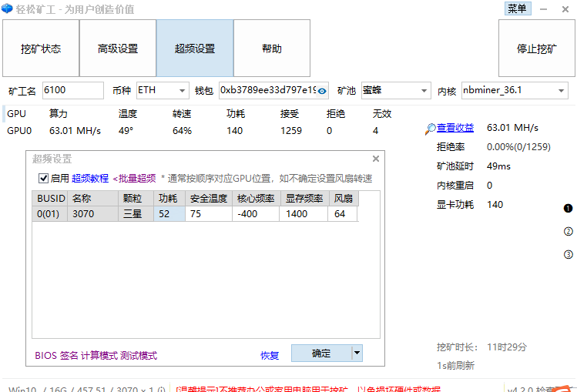Open the 矿池 蜜蜂 dropdown
The image size is (577, 392).
point(424,91)
